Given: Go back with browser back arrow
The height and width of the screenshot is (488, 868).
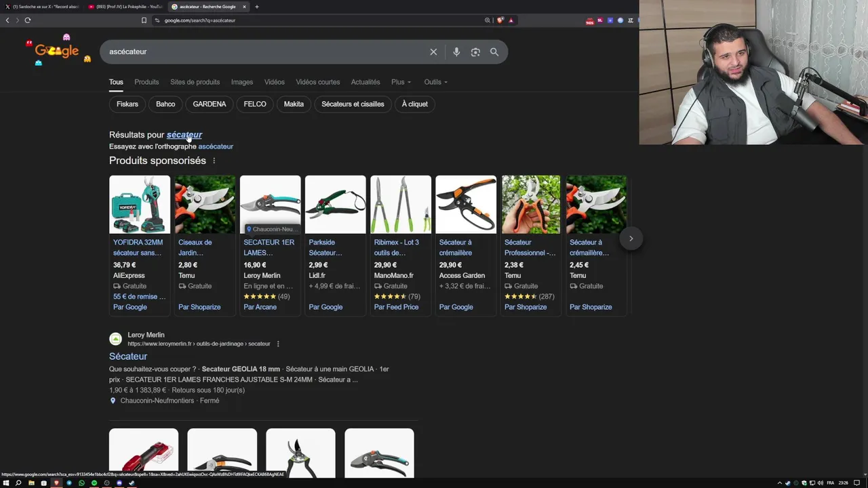Looking at the screenshot, I should pyautogui.click(x=7, y=20).
